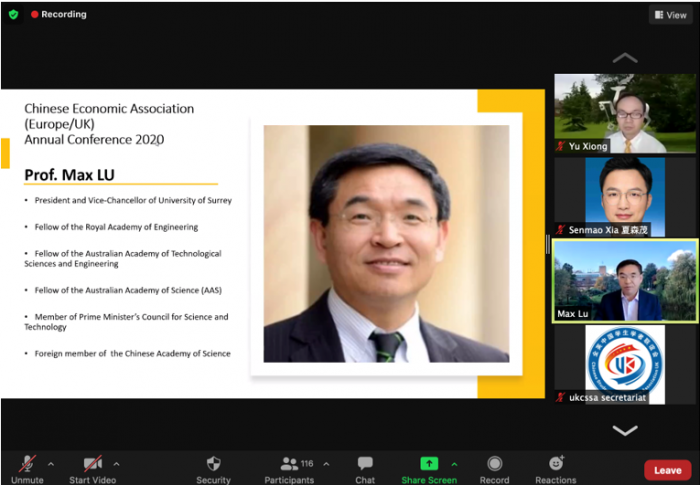Click the red Leave button

[668, 470]
